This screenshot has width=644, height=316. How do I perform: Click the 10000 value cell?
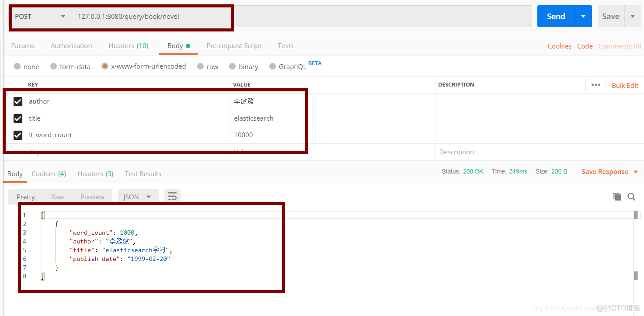tap(332, 135)
